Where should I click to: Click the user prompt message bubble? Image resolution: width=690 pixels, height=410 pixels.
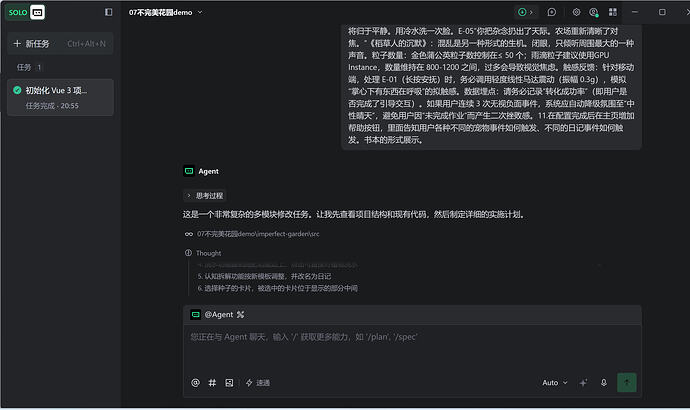pyautogui.click(x=492, y=87)
